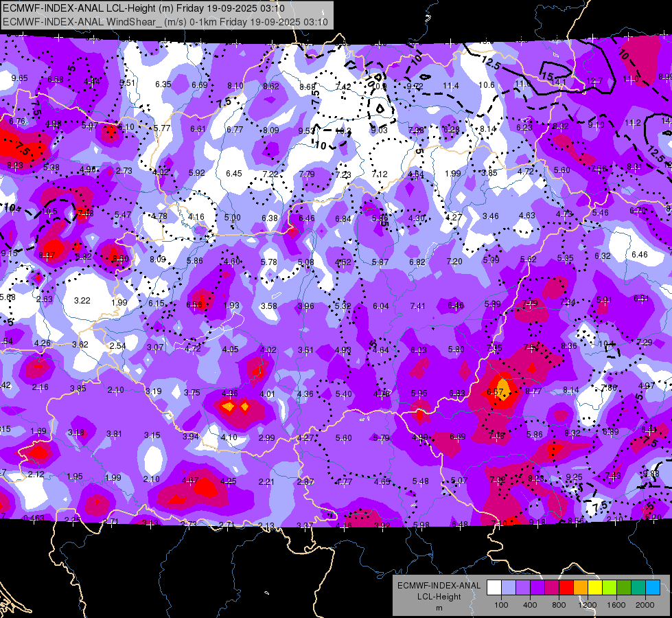The height and width of the screenshot is (618, 672).
Task: Click the light blue legend color box
Action: [509, 588]
